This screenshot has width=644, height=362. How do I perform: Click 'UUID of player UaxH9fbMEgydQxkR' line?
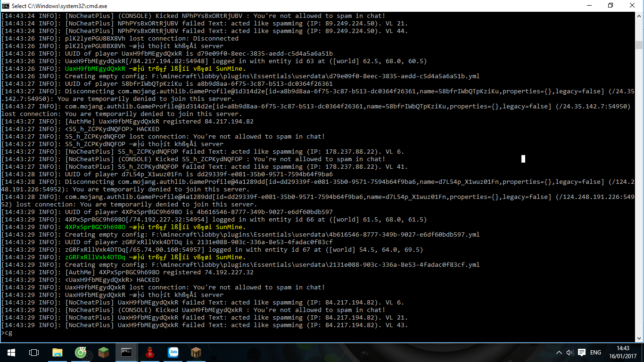pos(167,54)
